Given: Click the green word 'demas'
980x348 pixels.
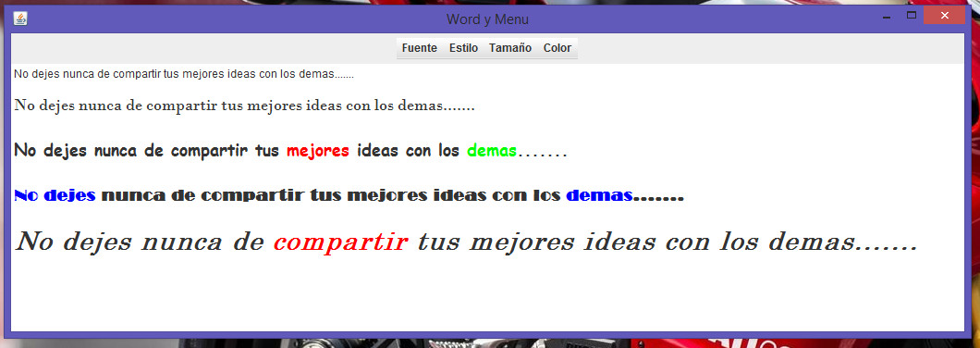Looking at the screenshot, I should 492,151.
